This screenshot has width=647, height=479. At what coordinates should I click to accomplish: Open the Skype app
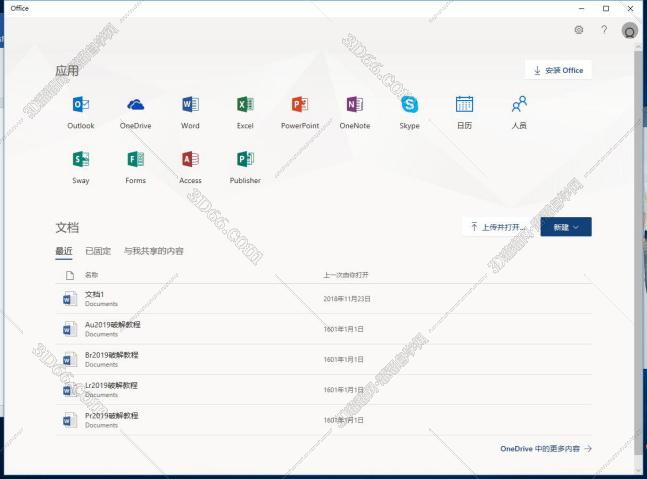pos(409,113)
